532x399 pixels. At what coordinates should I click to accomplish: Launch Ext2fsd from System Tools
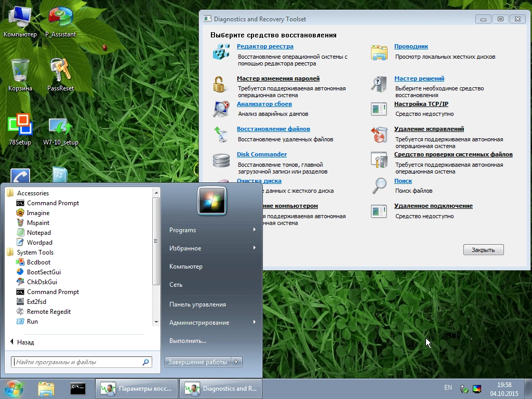31,302
